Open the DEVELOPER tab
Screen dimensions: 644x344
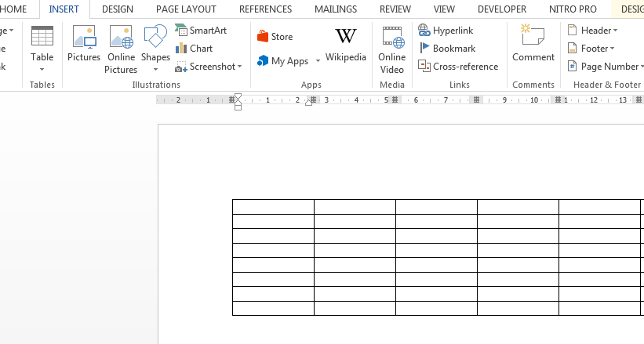pos(502,9)
